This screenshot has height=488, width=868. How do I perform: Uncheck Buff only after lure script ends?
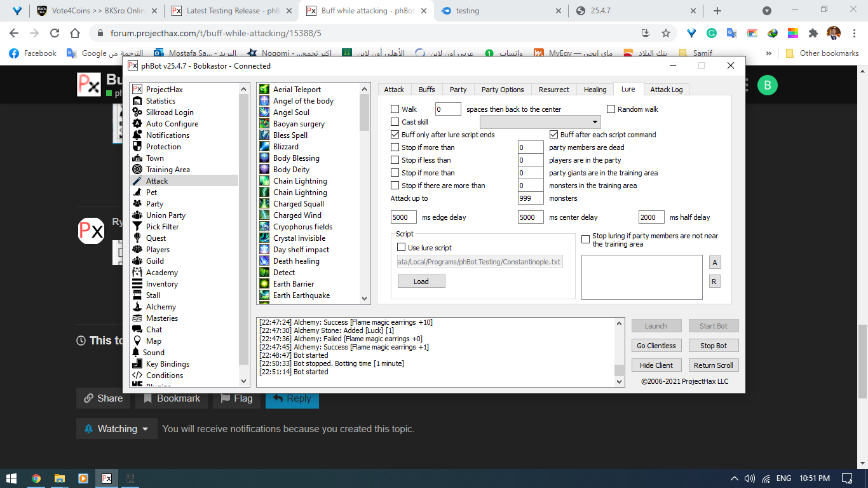click(395, 135)
